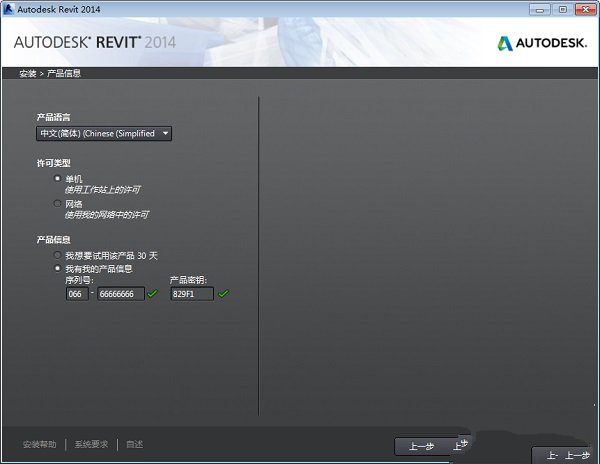Minimize the Autodesk Revit 2014 window
The image size is (600, 464).
pos(540,10)
